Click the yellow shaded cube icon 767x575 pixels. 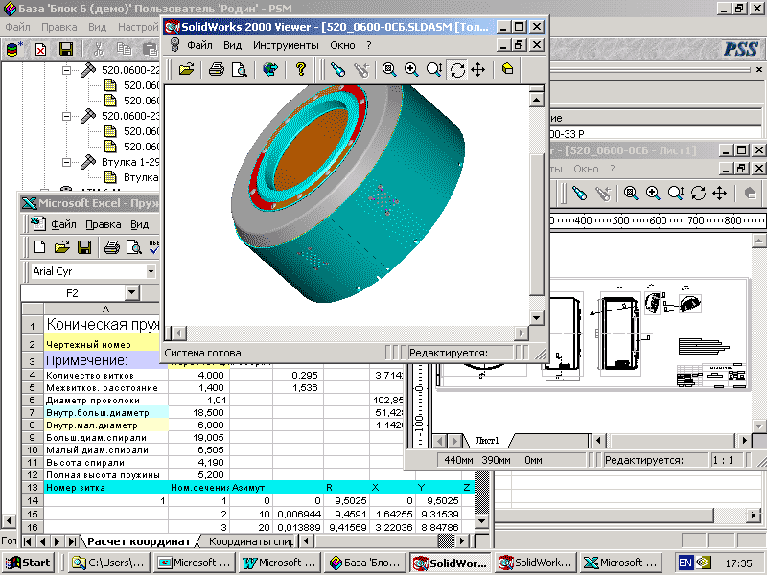point(507,69)
